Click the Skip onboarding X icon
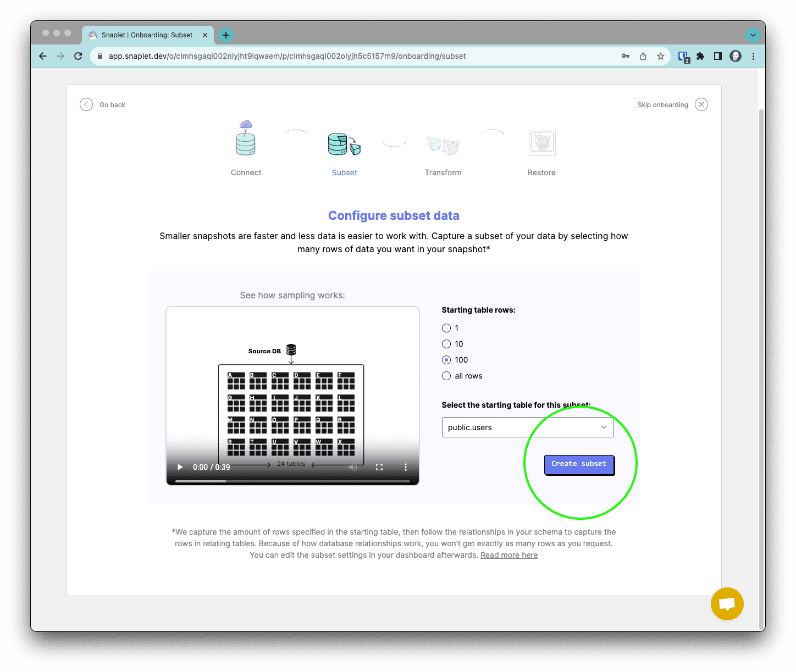The height and width of the screenshot is (672, 796). coord(701,105)
